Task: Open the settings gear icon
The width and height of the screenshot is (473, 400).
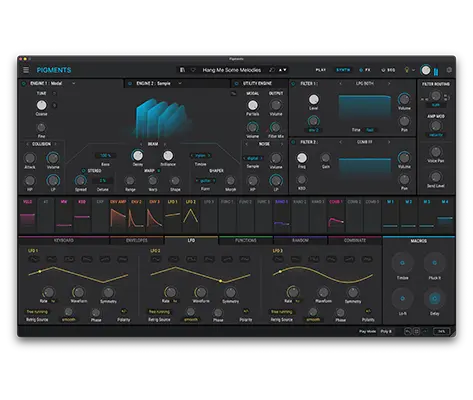Action: tap(449, 70)
